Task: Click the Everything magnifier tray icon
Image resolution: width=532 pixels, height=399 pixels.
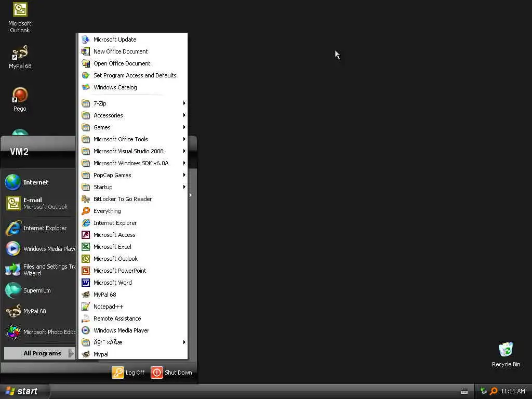Action: pos(494,391)
